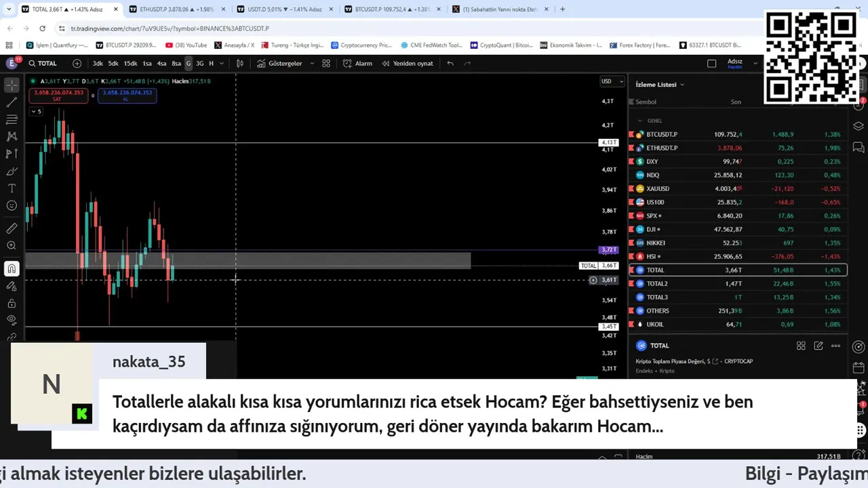Collapse the GENEL watchlist section
868x488 pixels.
(639, 121)
